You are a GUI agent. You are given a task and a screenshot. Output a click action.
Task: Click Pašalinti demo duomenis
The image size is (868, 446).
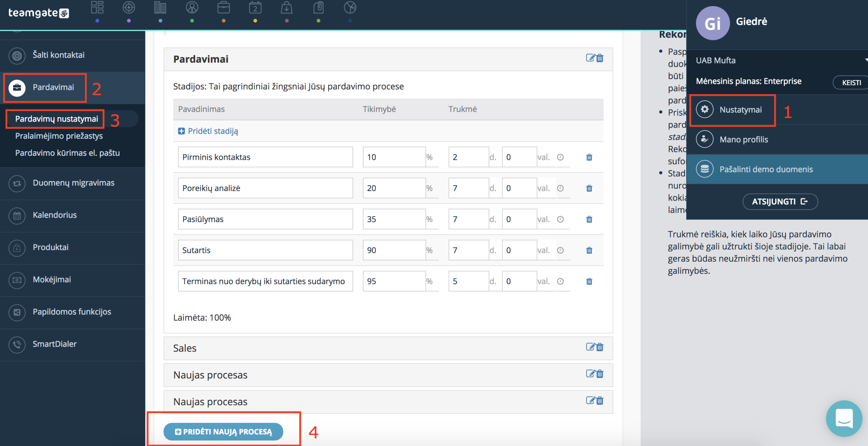coord(777,169)
